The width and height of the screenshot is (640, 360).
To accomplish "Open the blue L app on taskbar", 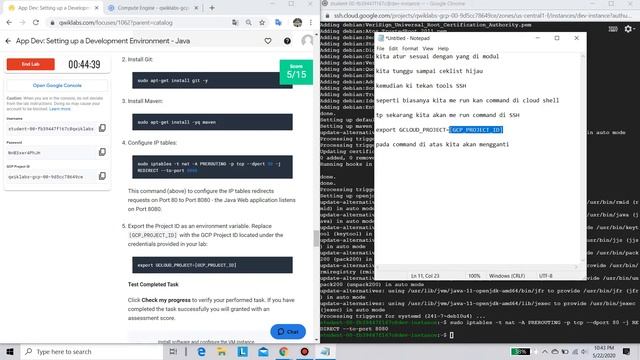I will point(242,351).
